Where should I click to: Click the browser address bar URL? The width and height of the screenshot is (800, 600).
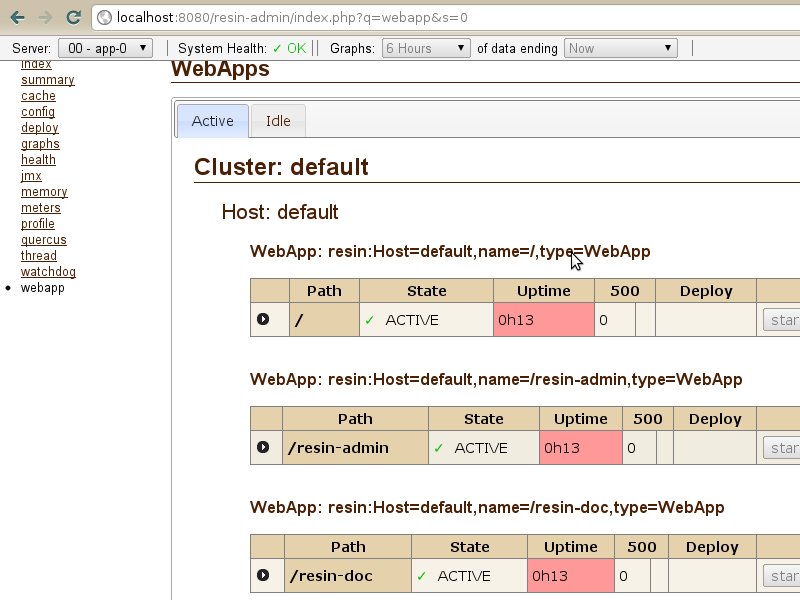[x=292, y=18]
